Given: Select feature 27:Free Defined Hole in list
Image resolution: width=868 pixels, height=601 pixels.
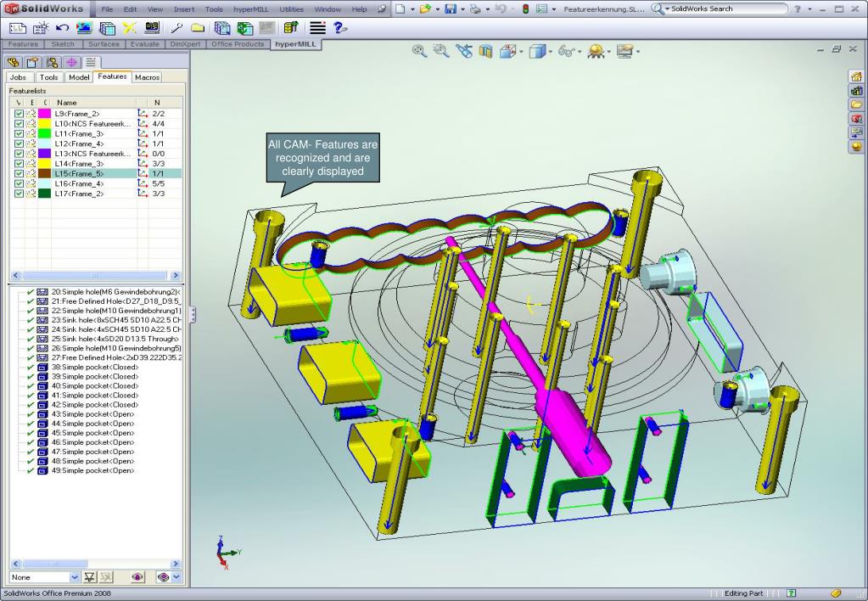Looking at the screenshot, I should click(116, 358).
